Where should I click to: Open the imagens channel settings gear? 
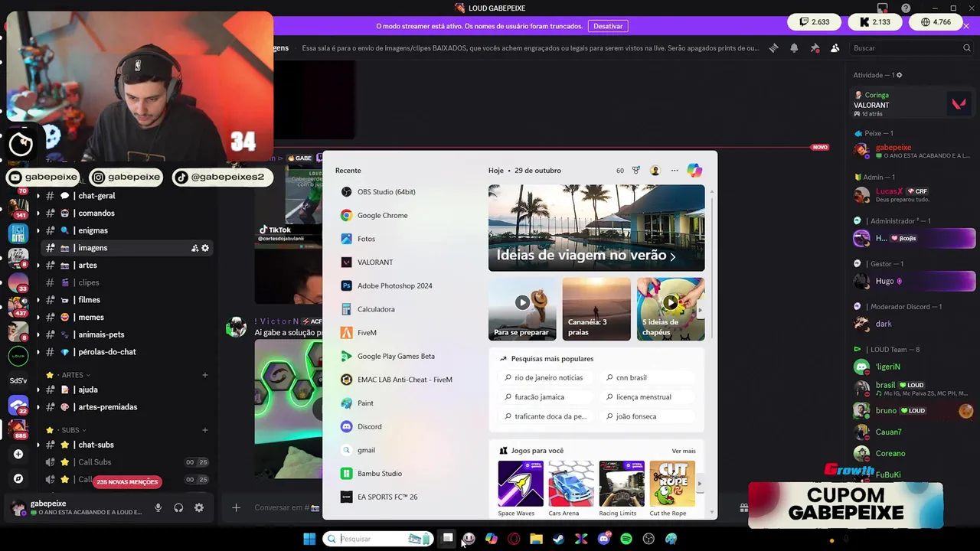pyautogui.click(x=205, y=248)
